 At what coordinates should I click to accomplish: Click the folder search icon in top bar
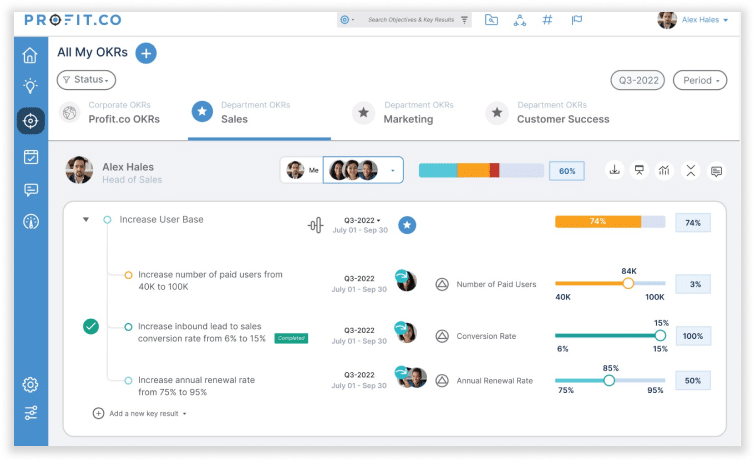point(491,20)
